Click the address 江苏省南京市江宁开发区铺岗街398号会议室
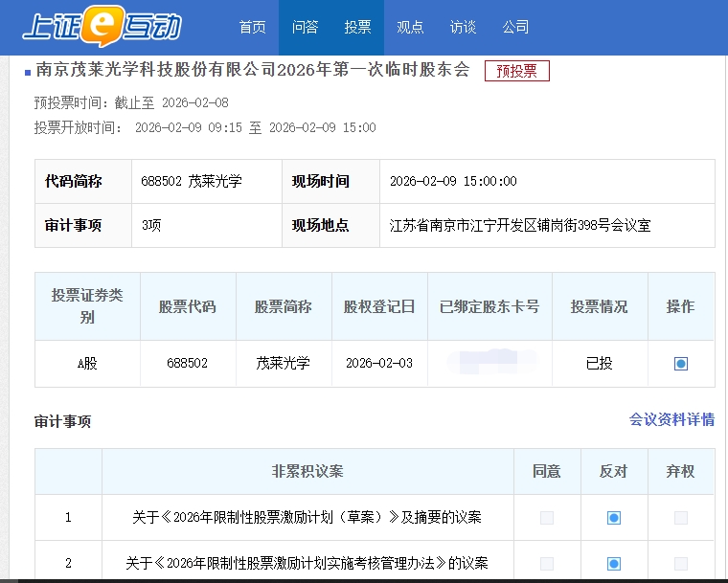728x583 pixels. 520,226
